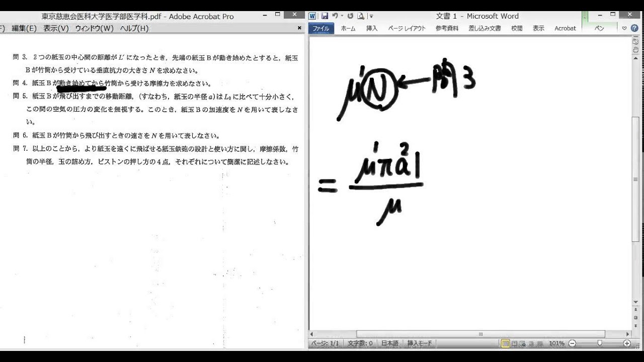Open Customize Quick Access Toolbar dropdown
The height and width of the screenshot is (362, 644).
pyautogui.click(x=371, y=16)
